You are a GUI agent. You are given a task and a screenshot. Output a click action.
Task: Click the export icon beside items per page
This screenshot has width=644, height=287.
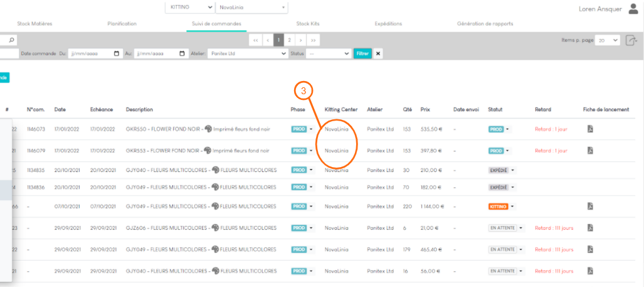(631, 40)
